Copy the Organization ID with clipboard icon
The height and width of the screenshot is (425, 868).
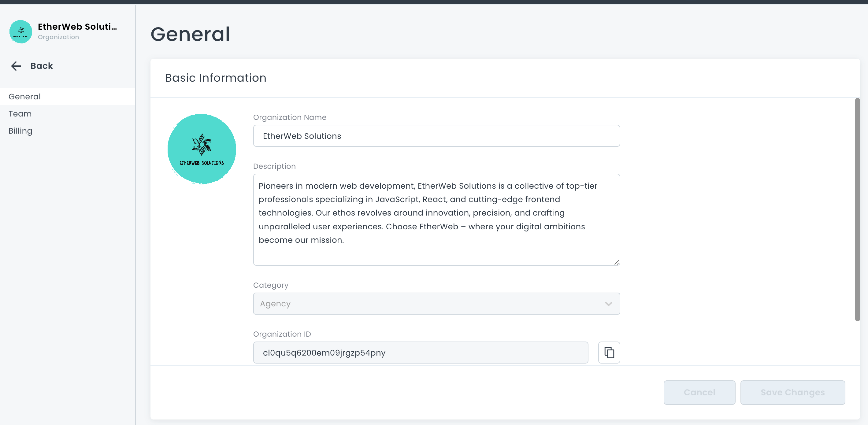[609, 352]
